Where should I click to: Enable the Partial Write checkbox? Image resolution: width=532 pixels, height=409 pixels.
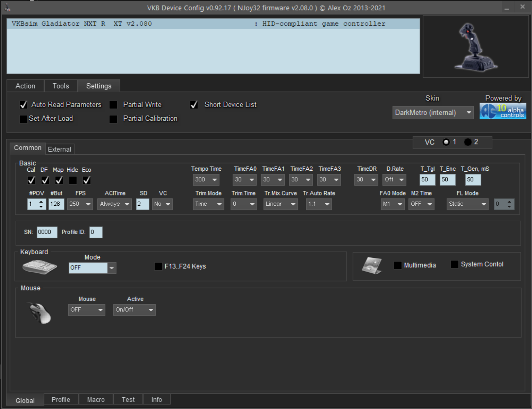[x=113, y=105]
